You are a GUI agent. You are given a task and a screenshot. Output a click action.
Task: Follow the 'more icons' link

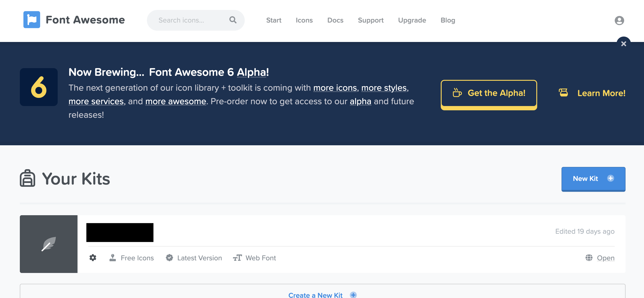tap(335, 88)
